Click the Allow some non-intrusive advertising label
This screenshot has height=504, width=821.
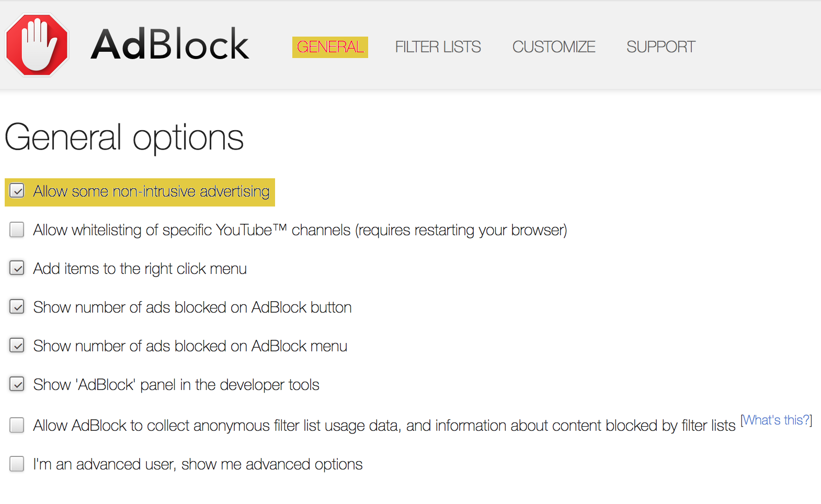pos(151,192)
